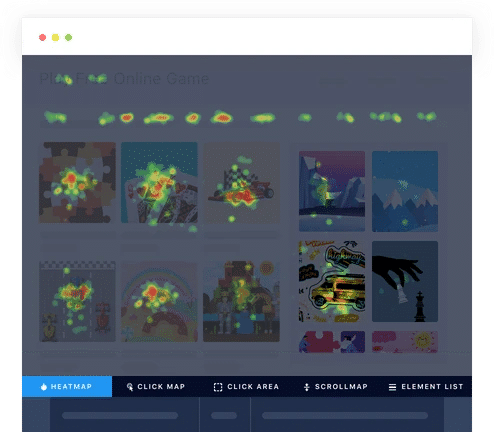Select the red race car game thumbnail
494x432 pixels.
(x=241, y=183)
